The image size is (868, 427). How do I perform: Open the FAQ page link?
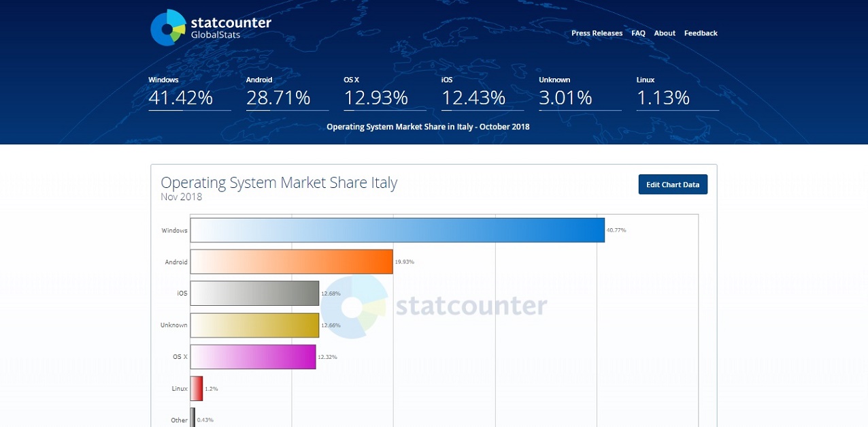pos(638,33)
